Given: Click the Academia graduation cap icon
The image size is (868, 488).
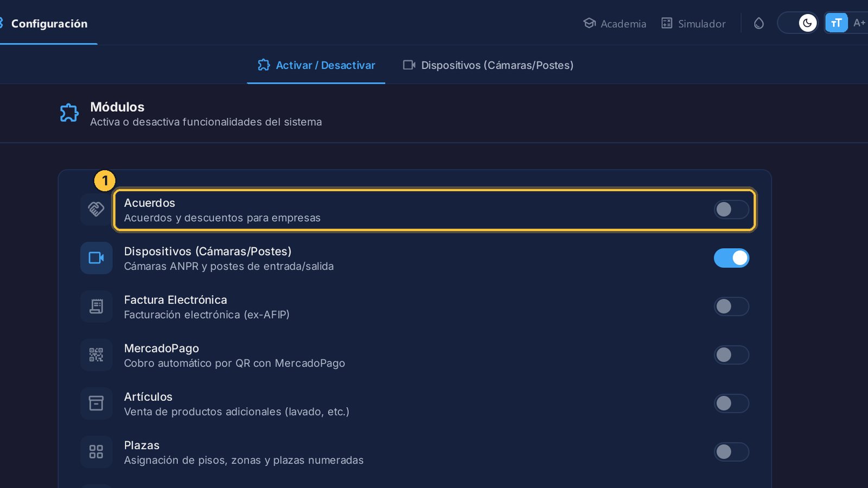Looking at the screenshot, I should coord(589,23).
